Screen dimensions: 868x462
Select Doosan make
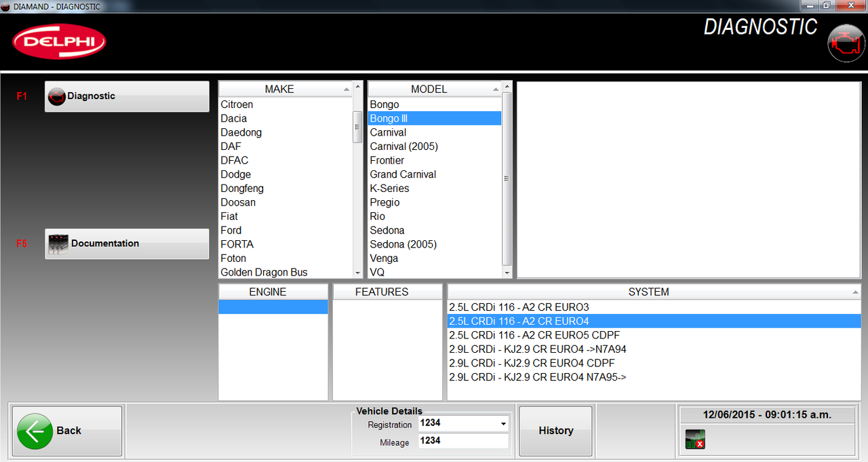[x=285, y=202]
